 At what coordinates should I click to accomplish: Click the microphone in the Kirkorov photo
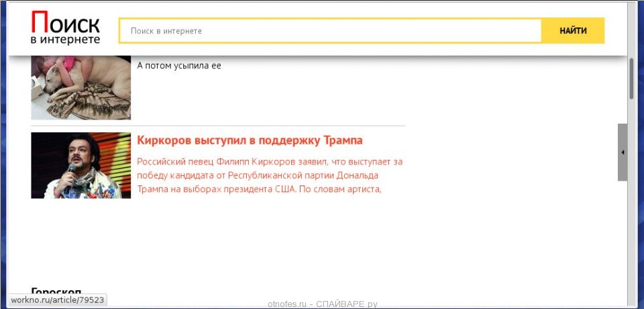[x=72, y=169]
